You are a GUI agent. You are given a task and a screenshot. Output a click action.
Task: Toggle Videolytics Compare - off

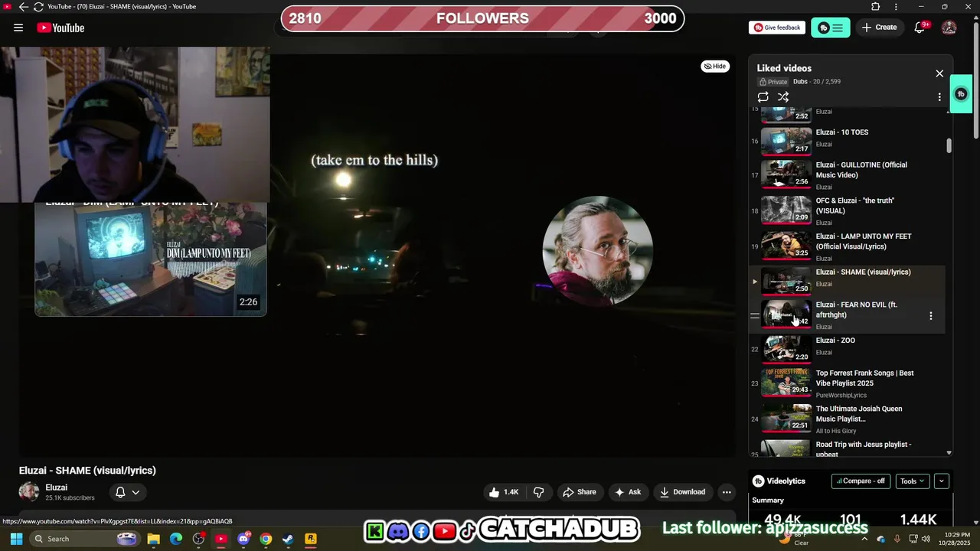861,481
